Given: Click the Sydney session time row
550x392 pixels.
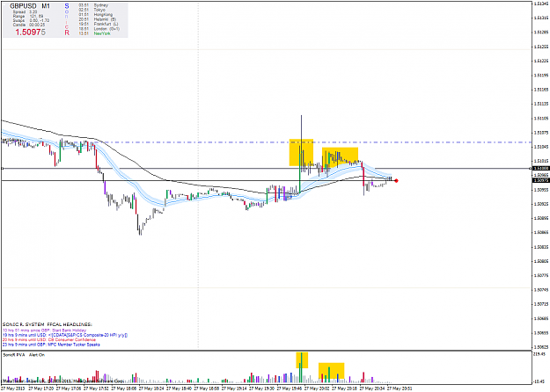Looking at the screenshot, I should [x=93, y=5].
